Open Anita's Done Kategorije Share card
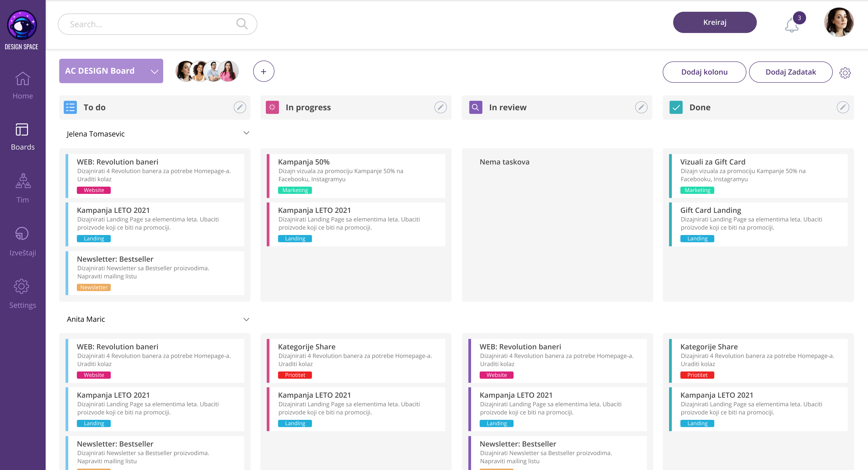Screen dimensions: 868x470 pos(758,360)
